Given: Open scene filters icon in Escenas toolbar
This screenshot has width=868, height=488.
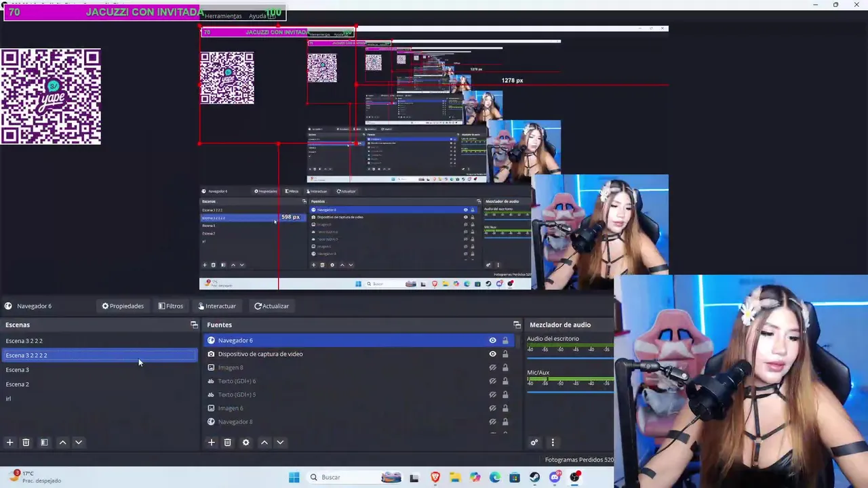Looking at the screenshot, I should tap(44, 443).
